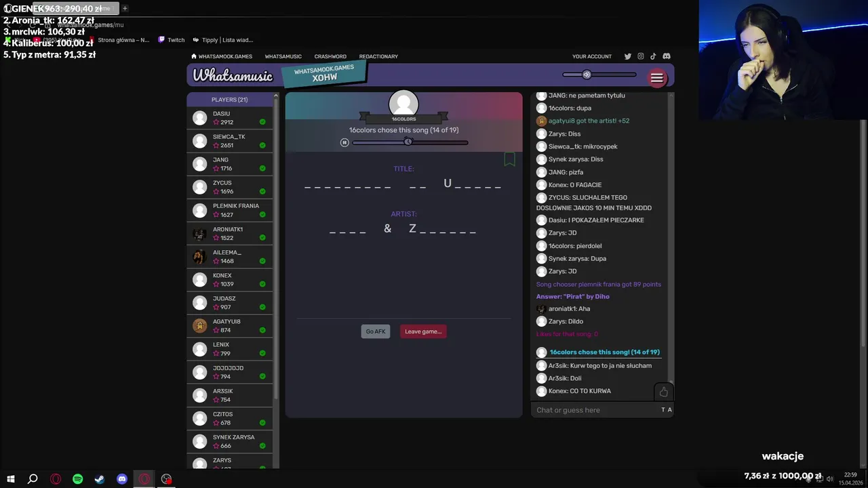Open the Discord icon in header
The image size is (868, 488).
pyautogui.click(x=667, y=56)
